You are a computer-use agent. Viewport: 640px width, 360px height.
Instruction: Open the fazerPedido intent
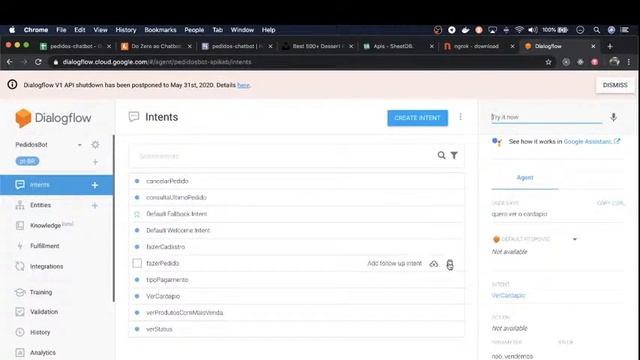[x=162, y=263]
